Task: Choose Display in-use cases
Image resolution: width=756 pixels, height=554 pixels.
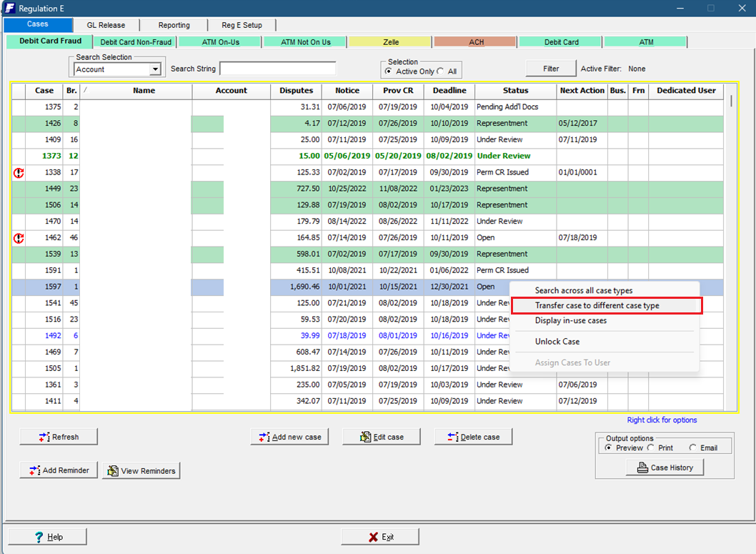Action: [x=570, y=321]
